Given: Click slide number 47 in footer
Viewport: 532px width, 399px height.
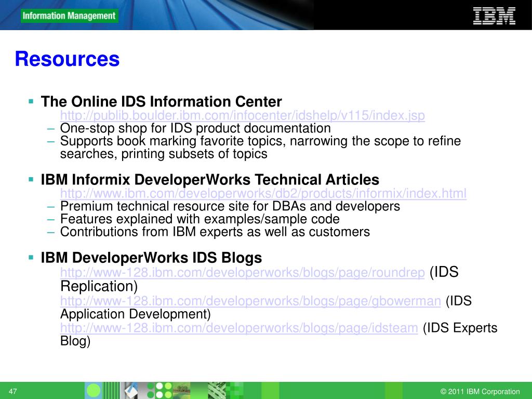Looking at the screenshot, I should tap(12, 391).
